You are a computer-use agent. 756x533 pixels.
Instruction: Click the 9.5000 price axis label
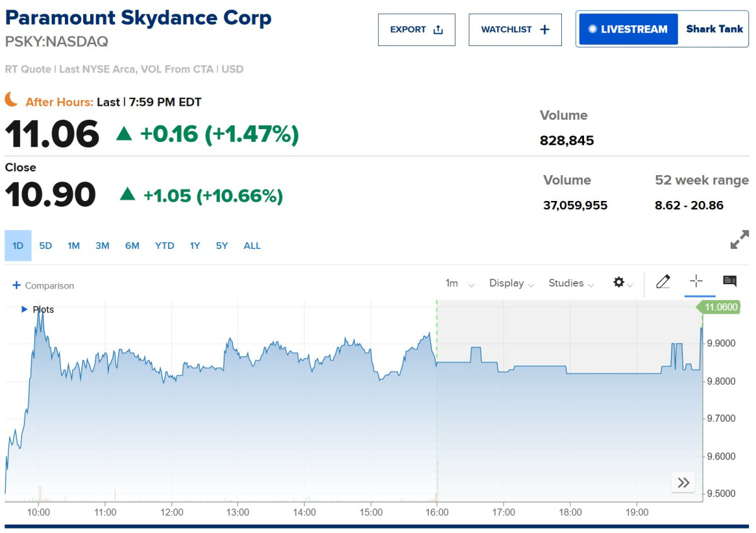point(722,493)
